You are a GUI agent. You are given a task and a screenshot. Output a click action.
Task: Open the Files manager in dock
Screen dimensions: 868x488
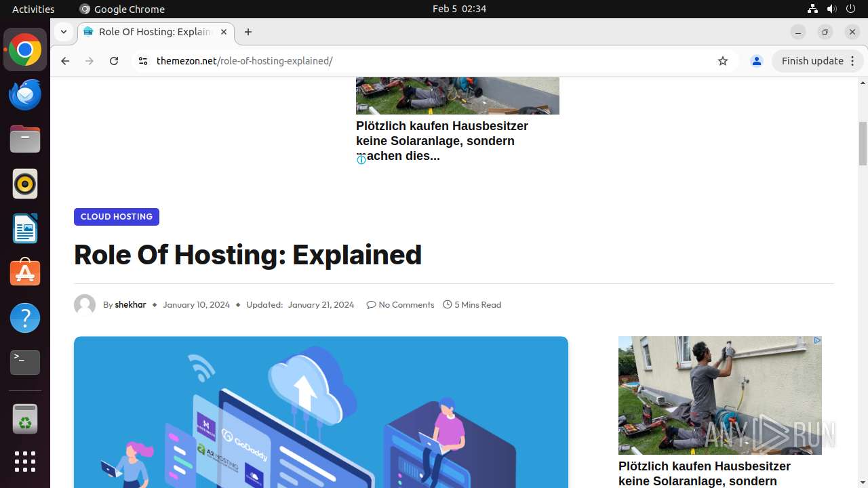tap(25, 140)
